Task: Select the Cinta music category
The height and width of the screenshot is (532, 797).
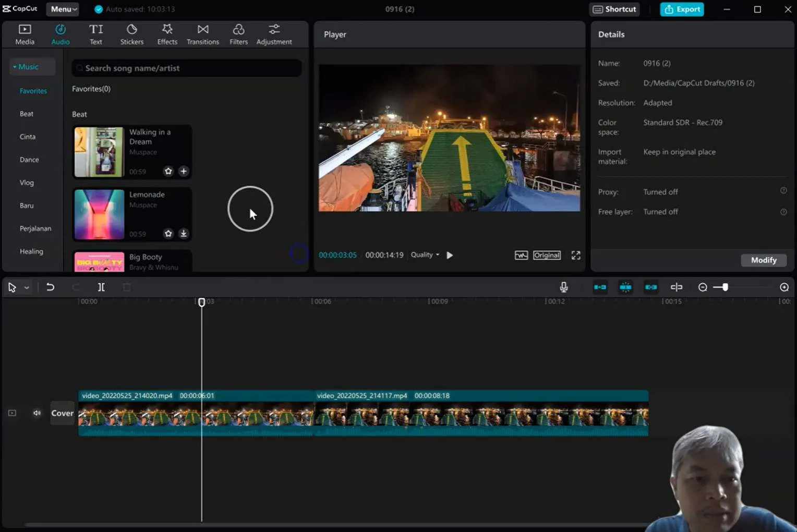Action: [28, 137]
